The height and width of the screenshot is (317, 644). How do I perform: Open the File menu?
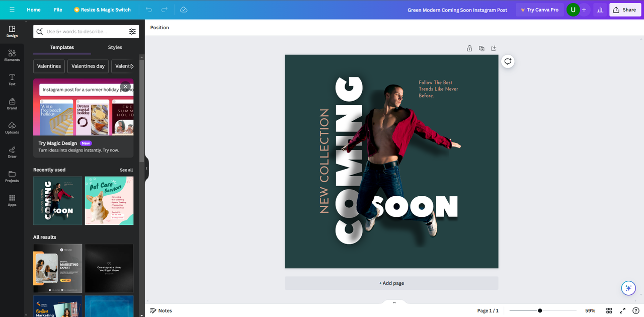58,10
